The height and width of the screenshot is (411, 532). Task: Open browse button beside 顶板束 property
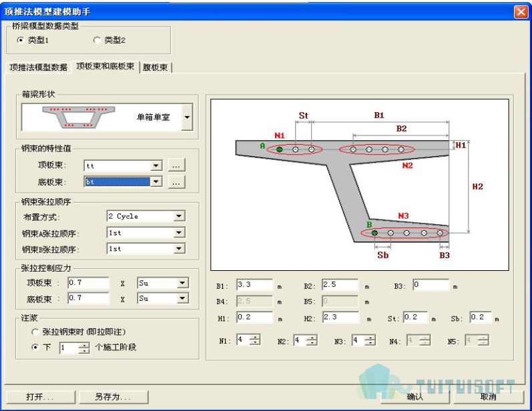(176, 165)
